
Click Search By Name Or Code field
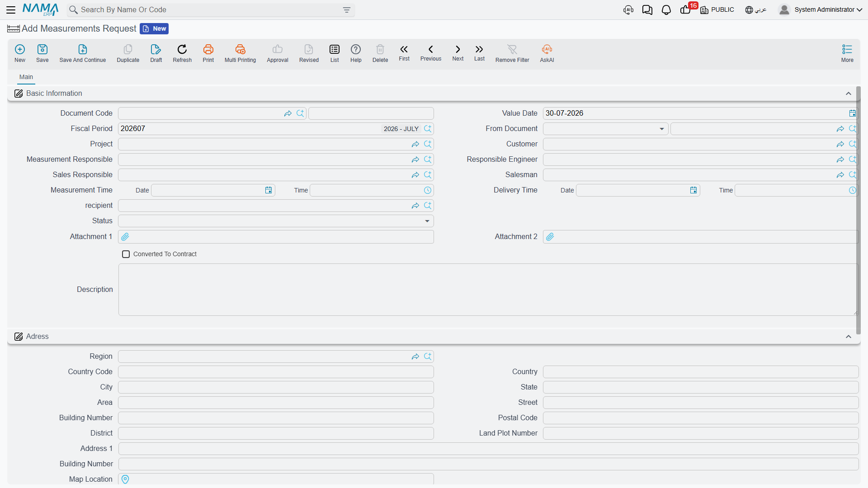[210, 10]
